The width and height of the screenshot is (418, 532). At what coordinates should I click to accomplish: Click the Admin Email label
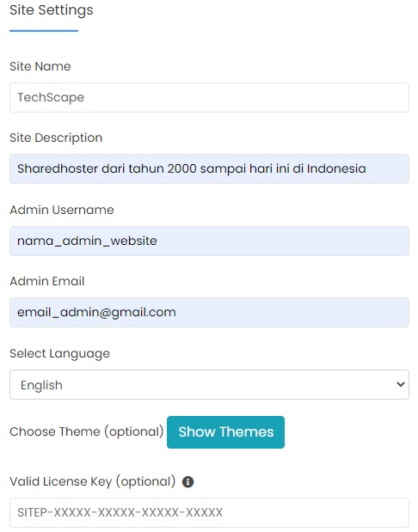point(46,281)
